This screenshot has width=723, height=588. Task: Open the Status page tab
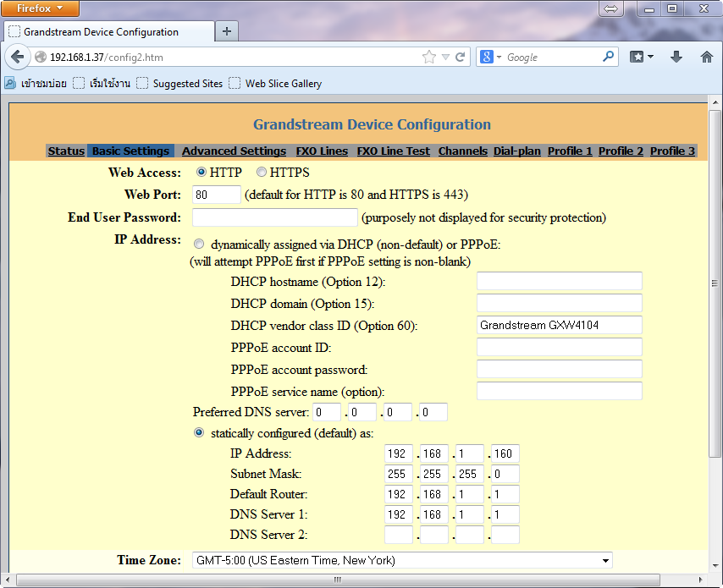click(66, 151)
